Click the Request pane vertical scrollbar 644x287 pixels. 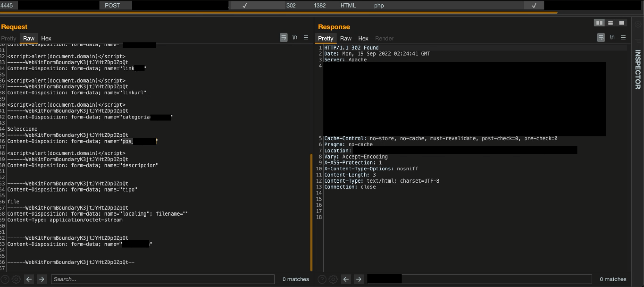click(311, 213)
